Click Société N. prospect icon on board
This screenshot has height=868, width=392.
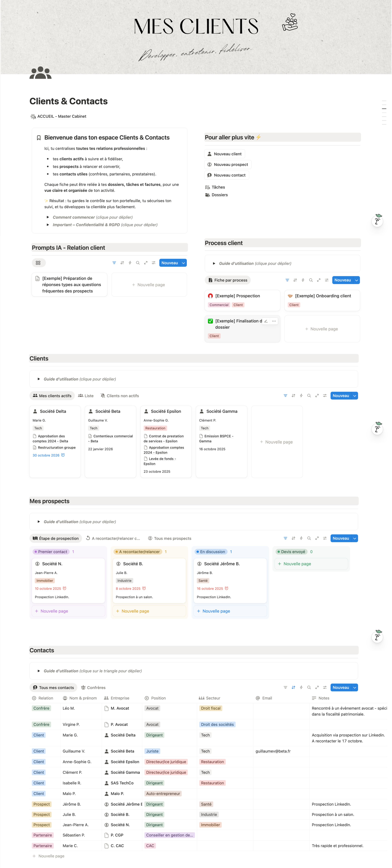37,564
